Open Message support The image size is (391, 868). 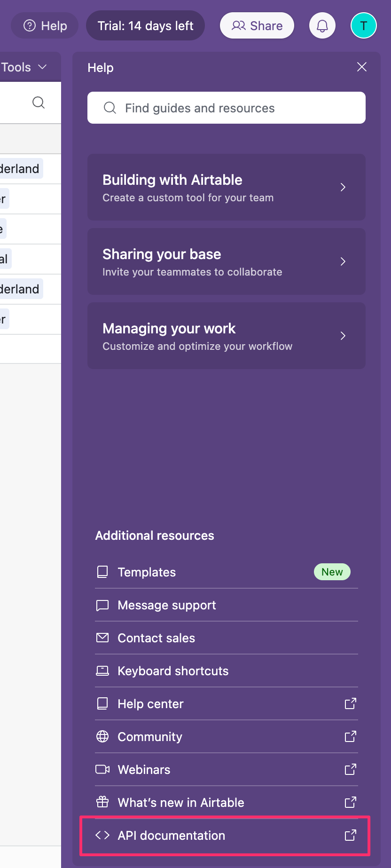click(227, 605)
